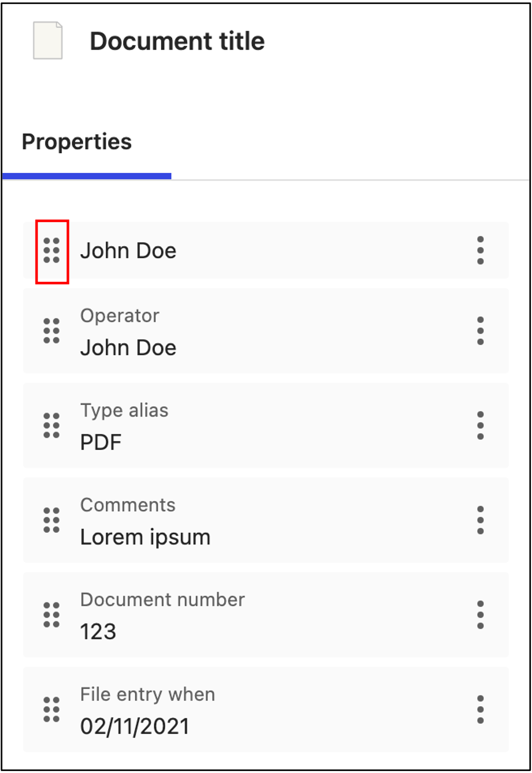Select the PDF type alias value
Viewport: 532px width, 773px height.
coord(101,442)
